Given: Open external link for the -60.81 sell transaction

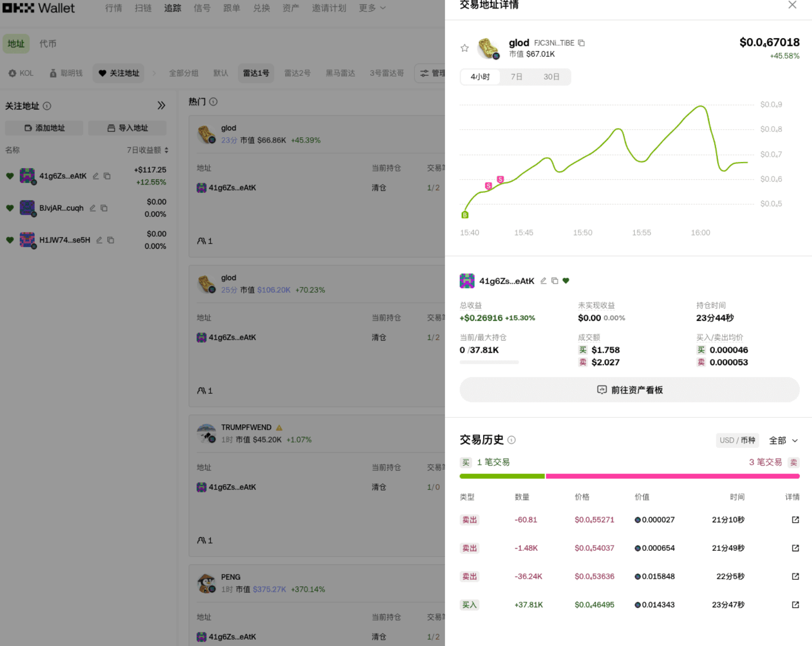Looking at the screenshot, I should [x=795, y=520].
